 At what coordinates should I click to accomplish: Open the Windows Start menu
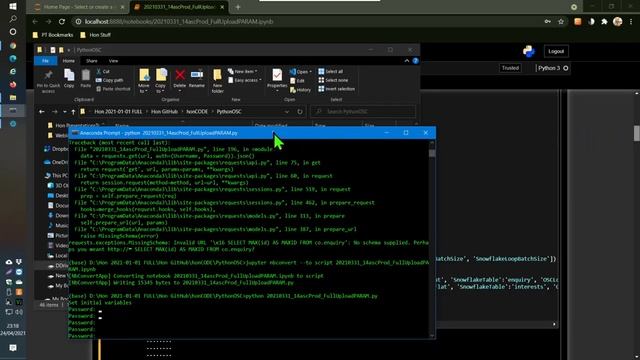point(13,7)
